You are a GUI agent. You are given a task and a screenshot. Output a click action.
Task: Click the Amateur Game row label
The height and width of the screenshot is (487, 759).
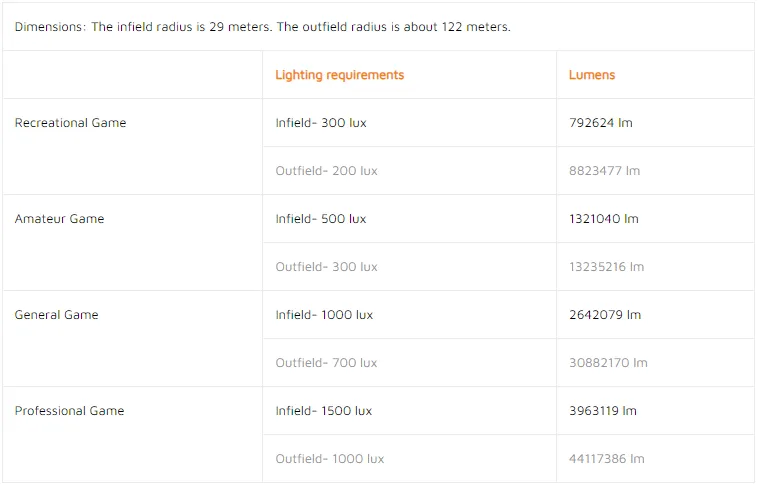[x=59, y=219]
